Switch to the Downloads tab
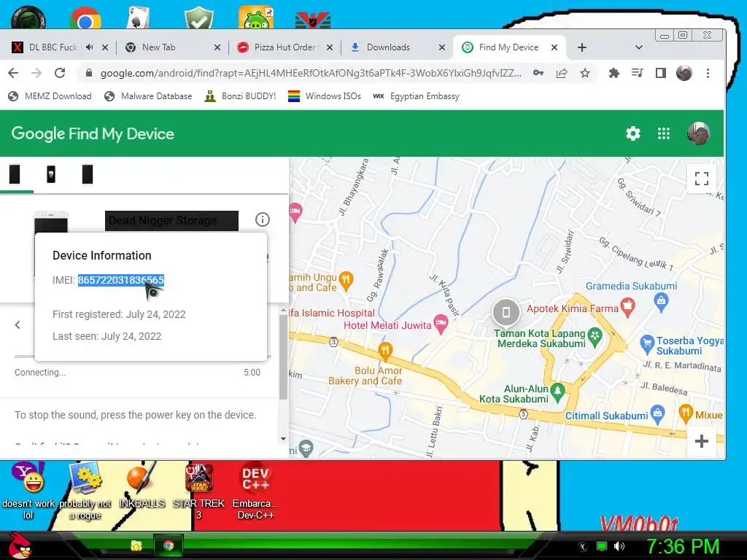Screen dimensions: 747x560 (x=388, y=47)
